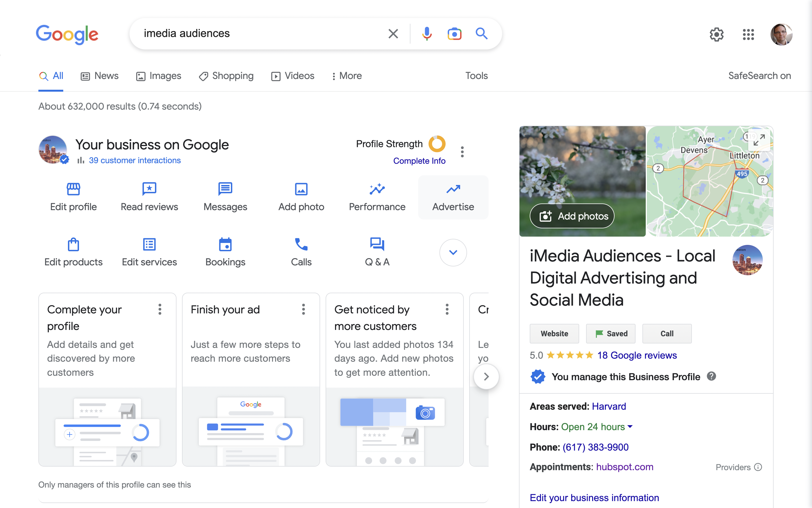Search by voice using microphone icon
The image size is (812, 508).
pos(426,34)
